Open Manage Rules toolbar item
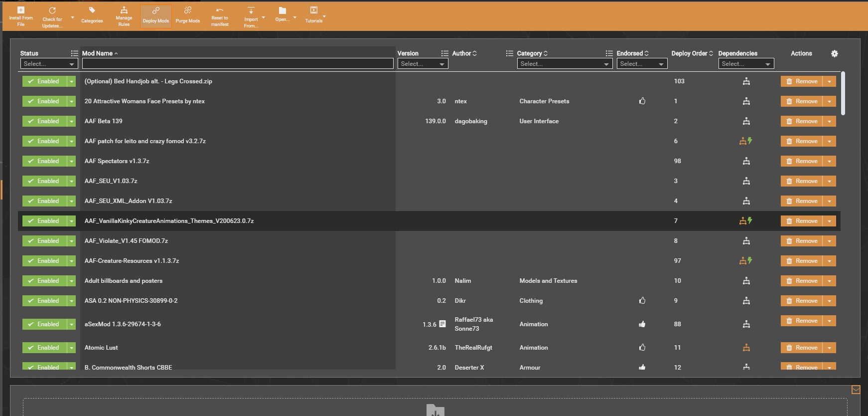868x416 pixels. pyautogui.click(x=124, y=16)
